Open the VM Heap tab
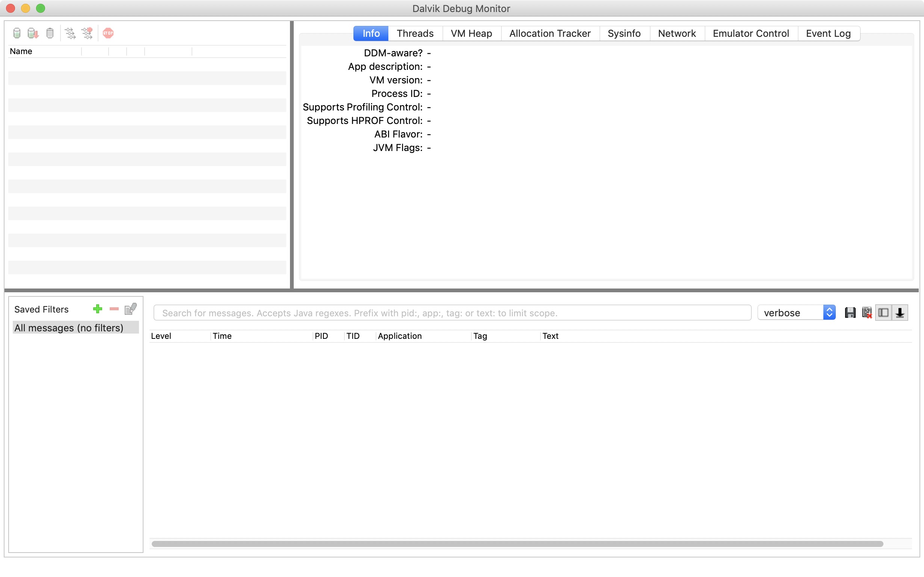The image size is (924, 577). (471, 33)
